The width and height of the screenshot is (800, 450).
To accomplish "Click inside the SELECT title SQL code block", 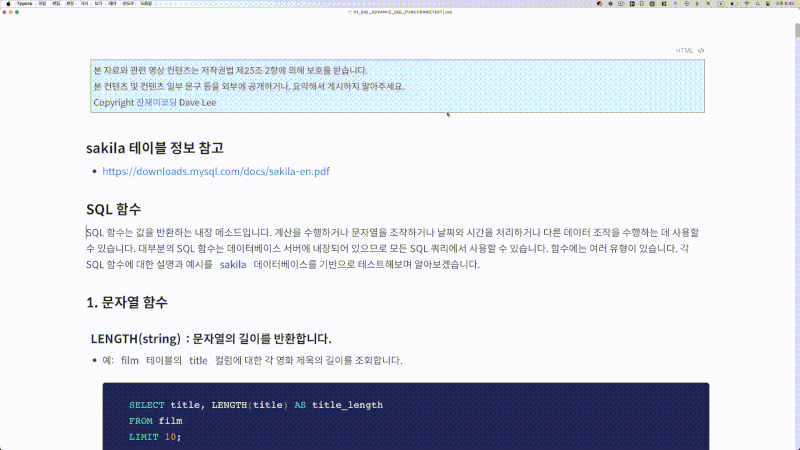I will click(x=406, y=416).
